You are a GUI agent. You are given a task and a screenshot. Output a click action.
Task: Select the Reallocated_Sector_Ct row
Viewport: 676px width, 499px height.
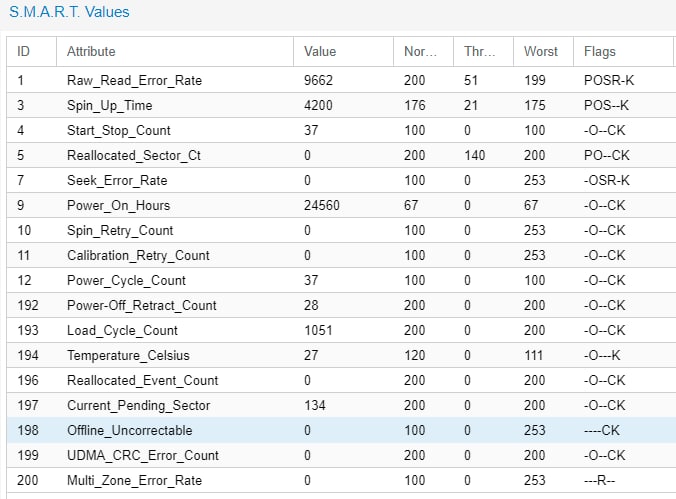tap(341, 155)
